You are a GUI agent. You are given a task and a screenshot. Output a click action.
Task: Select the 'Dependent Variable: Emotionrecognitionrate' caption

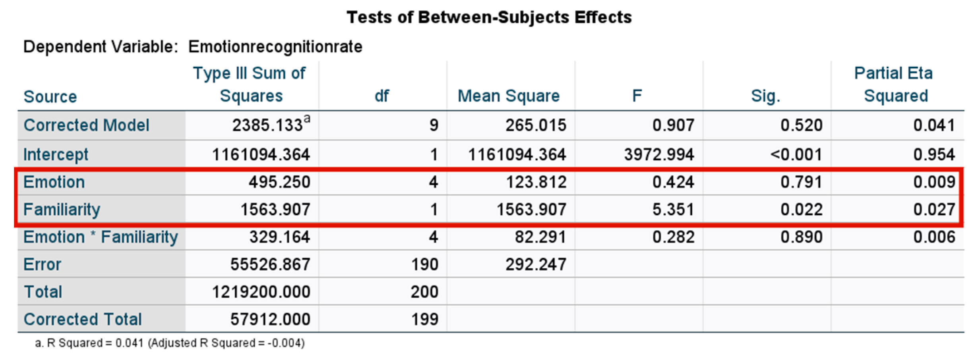(193, 47)
